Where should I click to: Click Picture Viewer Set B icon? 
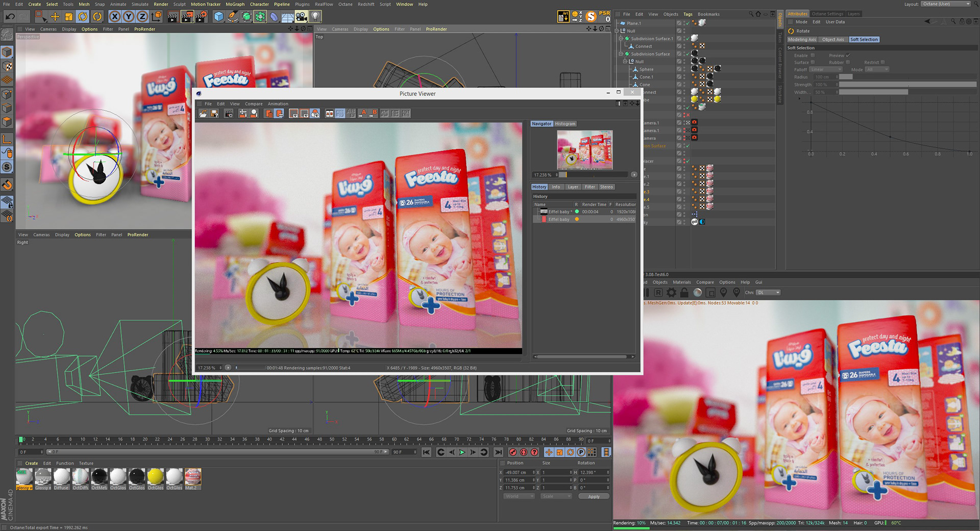click(x=374, y=114)
